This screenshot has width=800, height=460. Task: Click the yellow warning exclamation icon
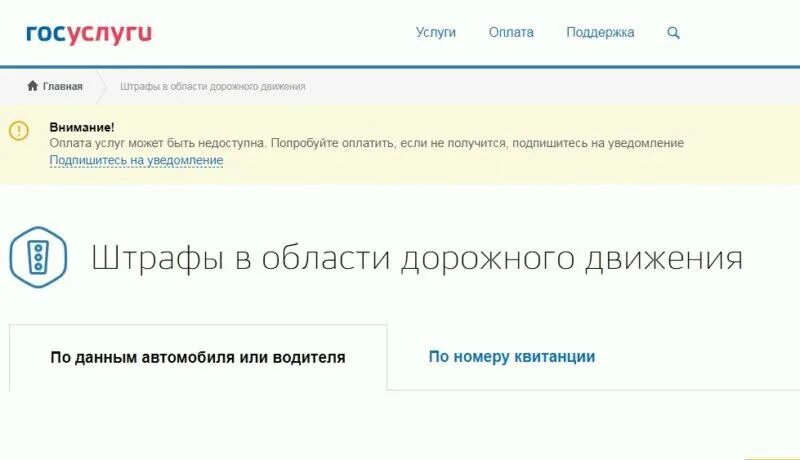coord(19,131)
